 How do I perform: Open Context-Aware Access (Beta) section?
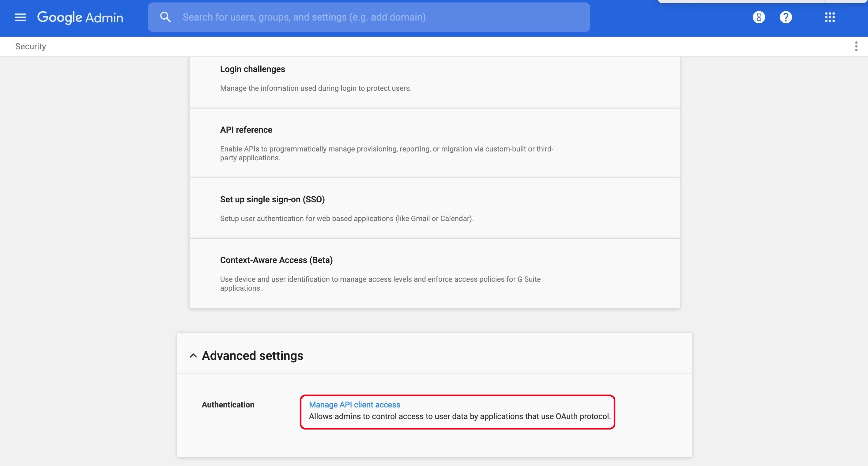(x=276, y=260)
